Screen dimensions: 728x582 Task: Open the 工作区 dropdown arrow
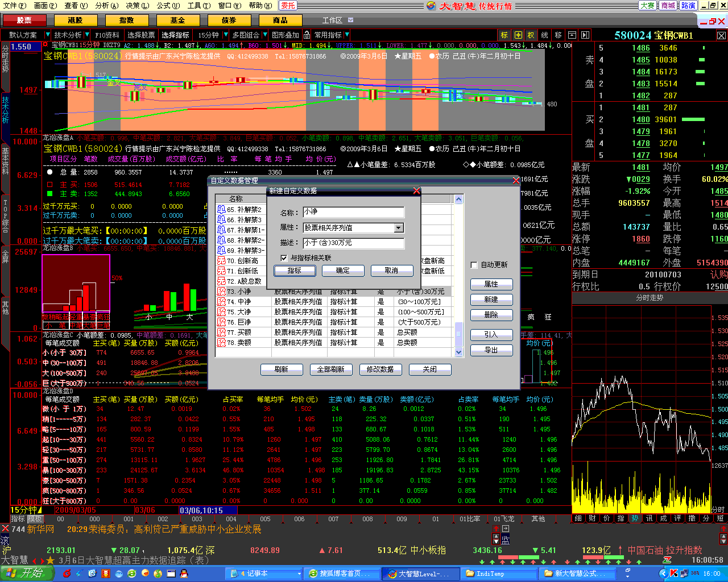350,20
